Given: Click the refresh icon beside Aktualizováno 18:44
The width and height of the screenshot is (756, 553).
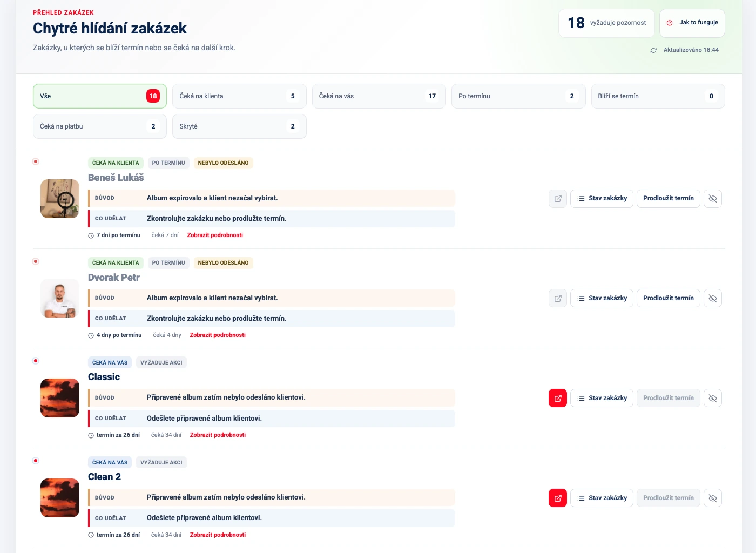Looking at the screenshot, I should pos(653,50).
